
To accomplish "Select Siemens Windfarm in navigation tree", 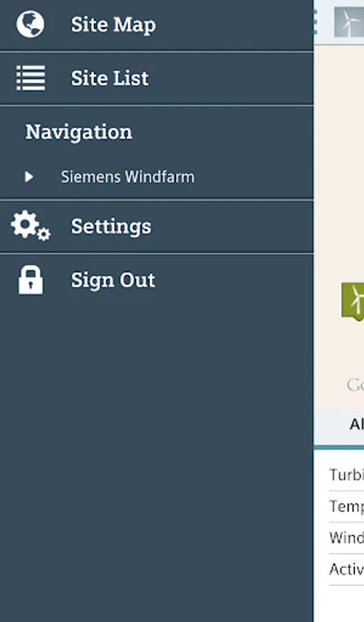I will point(127,177).
